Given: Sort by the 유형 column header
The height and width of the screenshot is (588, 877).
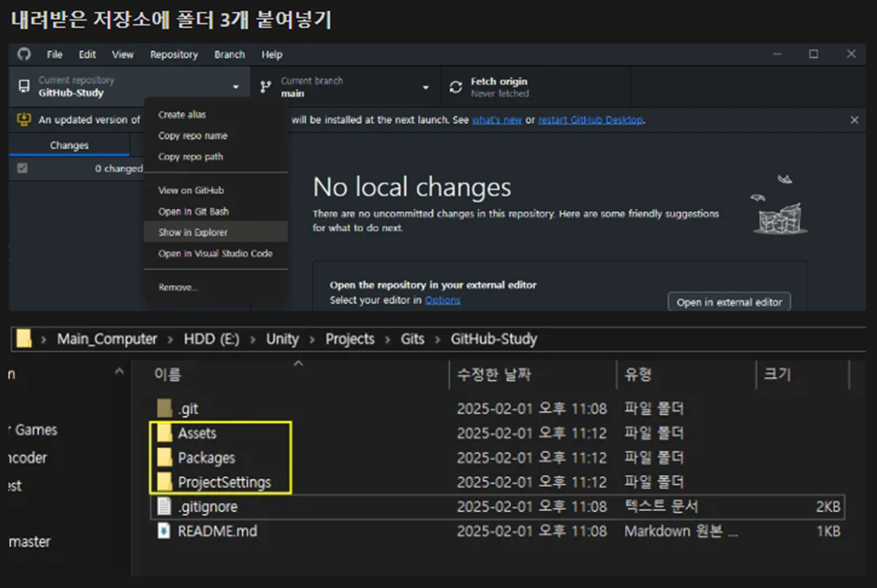Looking at the screenshot, I should (638, 375).
